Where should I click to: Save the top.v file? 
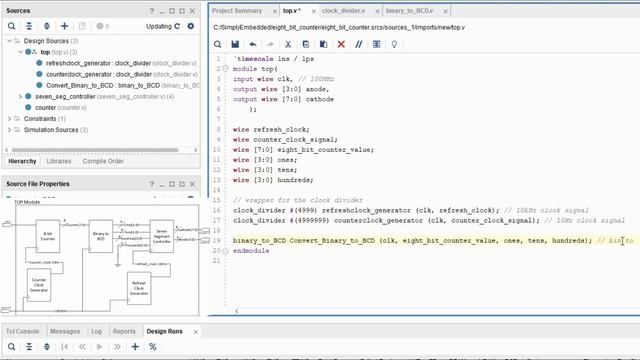coord(235,44)
